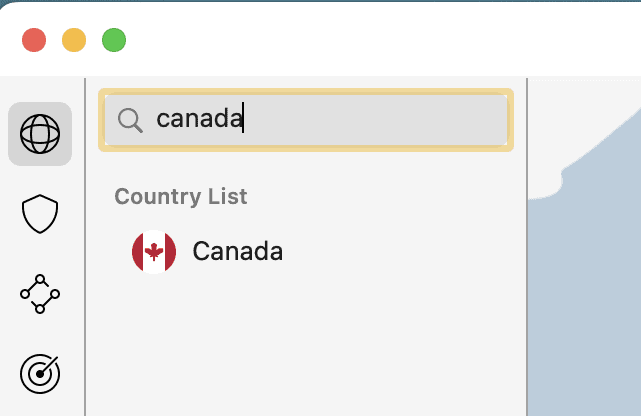Image resolution: width=641 pixels, height=416 pixels.
Task: Open the shield Threat Protection section
Action: [x=40, y=214]
